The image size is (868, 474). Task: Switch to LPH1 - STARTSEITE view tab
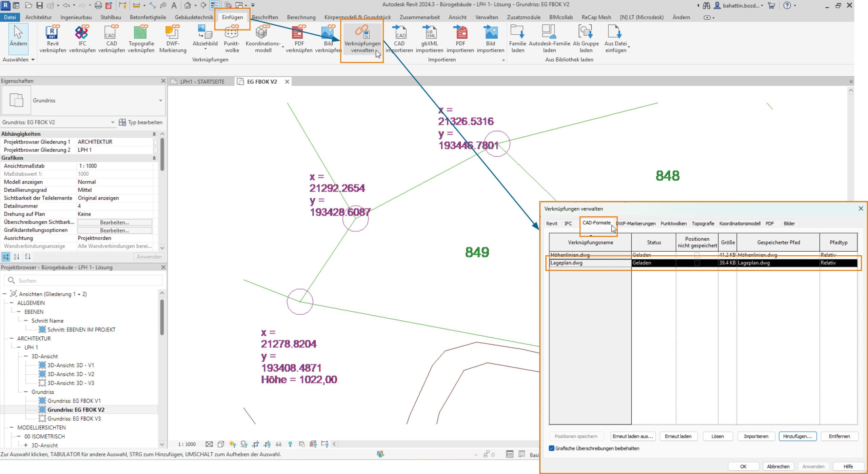pyautogui.click(x=202, y=82)
